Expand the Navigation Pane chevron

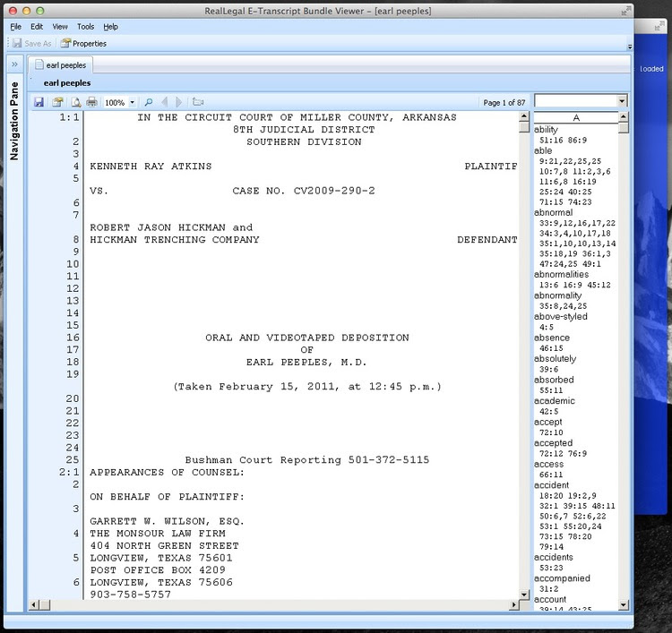pos(14,64)
